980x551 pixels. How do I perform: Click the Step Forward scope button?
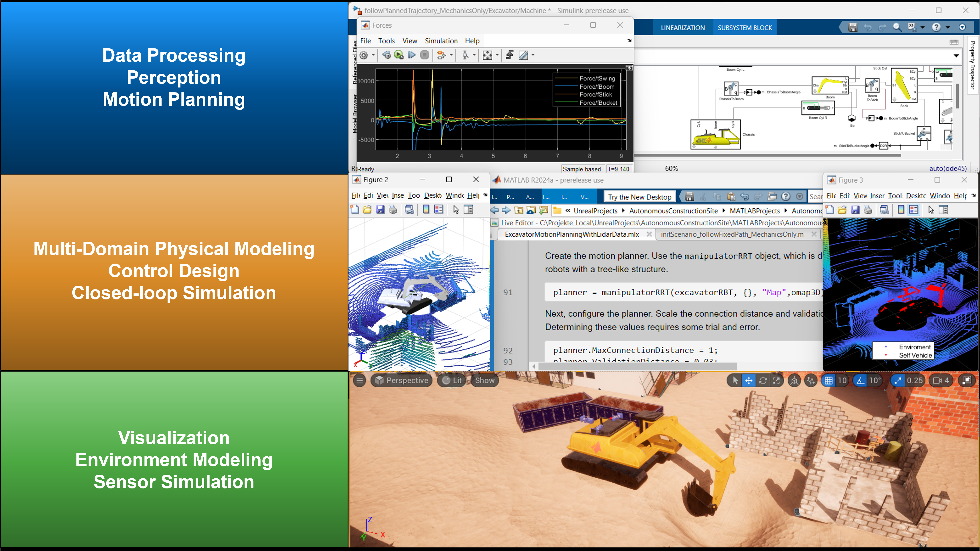(x=412, y=55)
